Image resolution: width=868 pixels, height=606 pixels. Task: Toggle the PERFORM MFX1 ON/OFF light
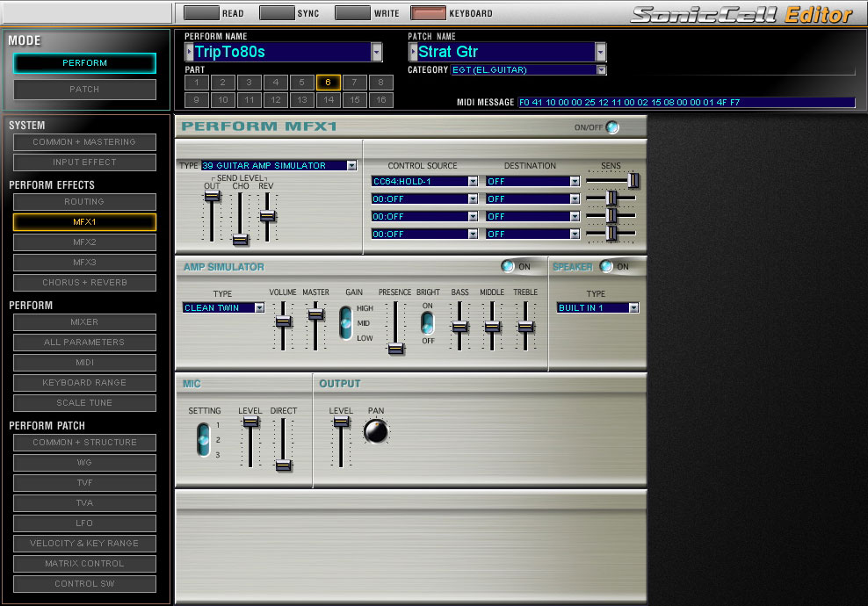(612, 126)
